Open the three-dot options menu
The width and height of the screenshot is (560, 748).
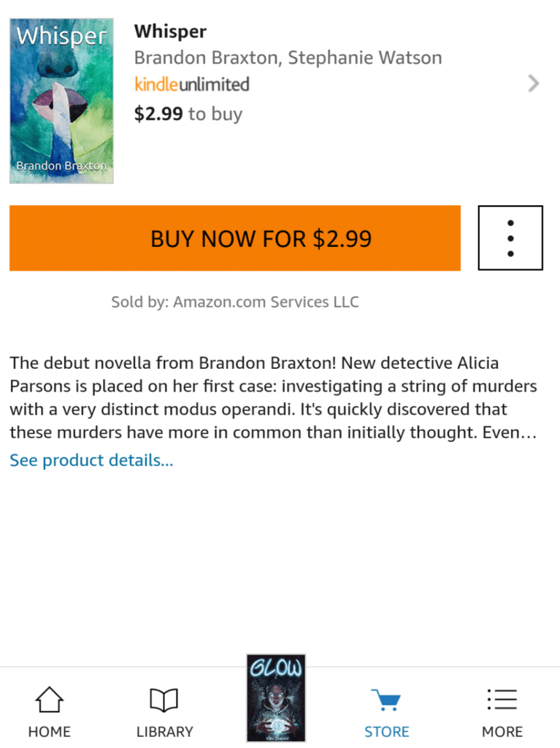(x=510, y=238)
